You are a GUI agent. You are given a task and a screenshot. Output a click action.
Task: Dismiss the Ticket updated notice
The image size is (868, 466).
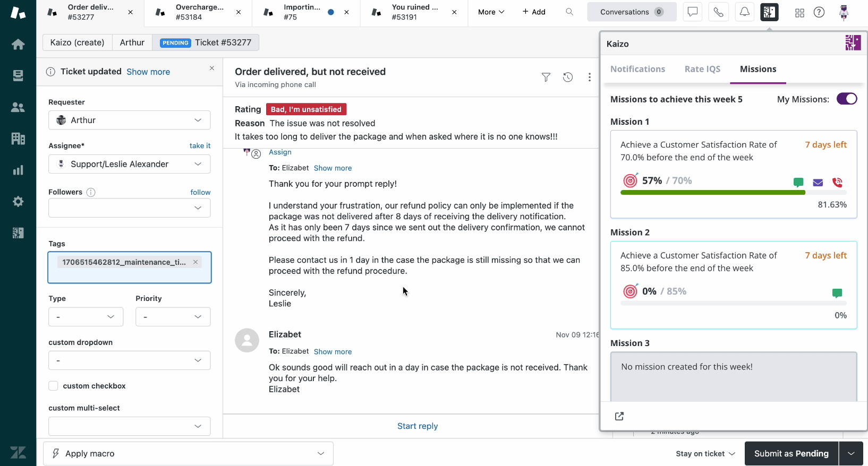click(212, 68)
